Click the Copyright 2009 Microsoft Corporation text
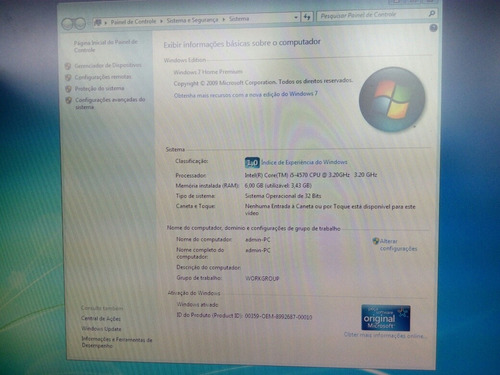Screen dimensions: 500x375 (x=263, y=82)
